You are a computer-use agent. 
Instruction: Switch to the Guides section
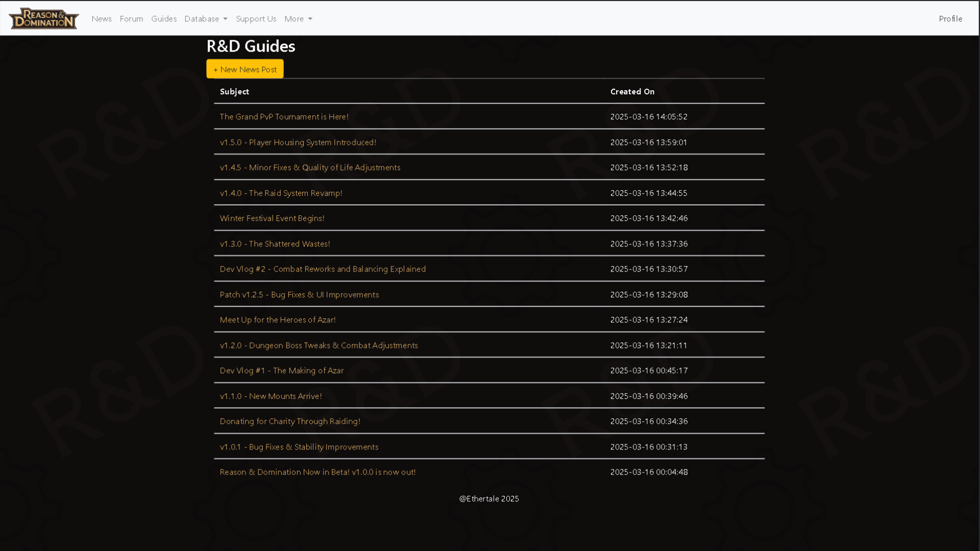[x=163, y=19]
